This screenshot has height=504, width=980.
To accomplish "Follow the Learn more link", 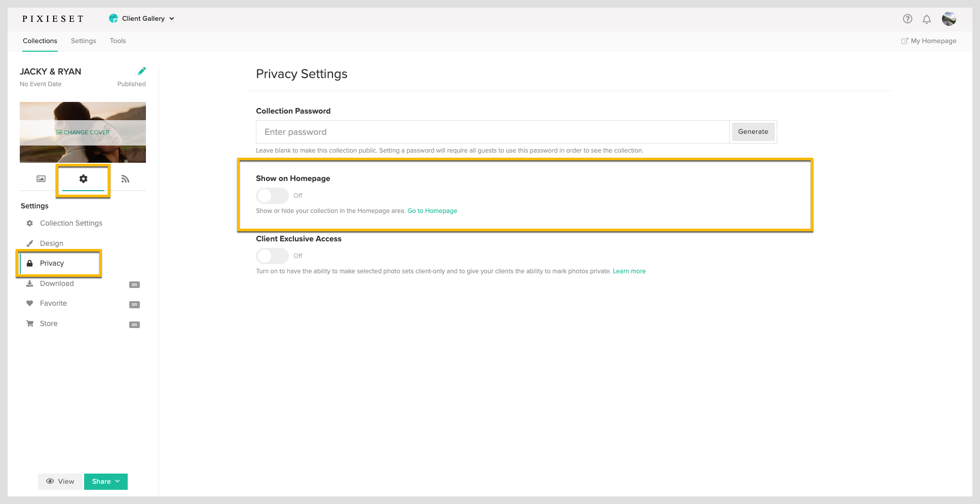I will tap(629, 271).
